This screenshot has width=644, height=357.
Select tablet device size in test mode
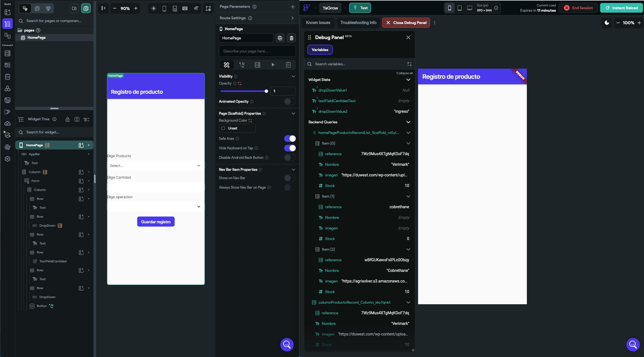click(x=459, y=8)
